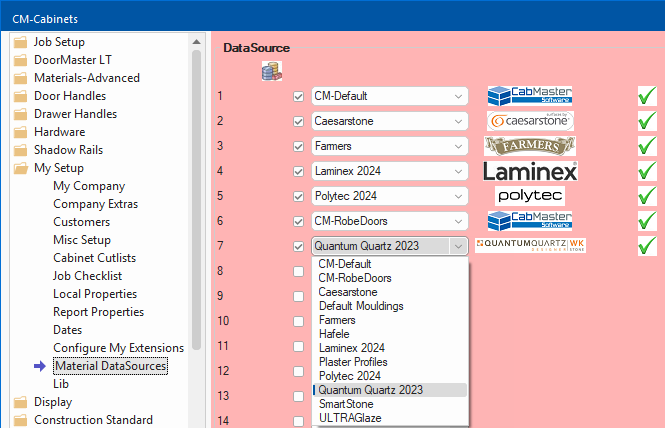This screenshot has width=665, height=428.
Task: Click the green checkmark for CM-Default row
Action: pos(647,96)
